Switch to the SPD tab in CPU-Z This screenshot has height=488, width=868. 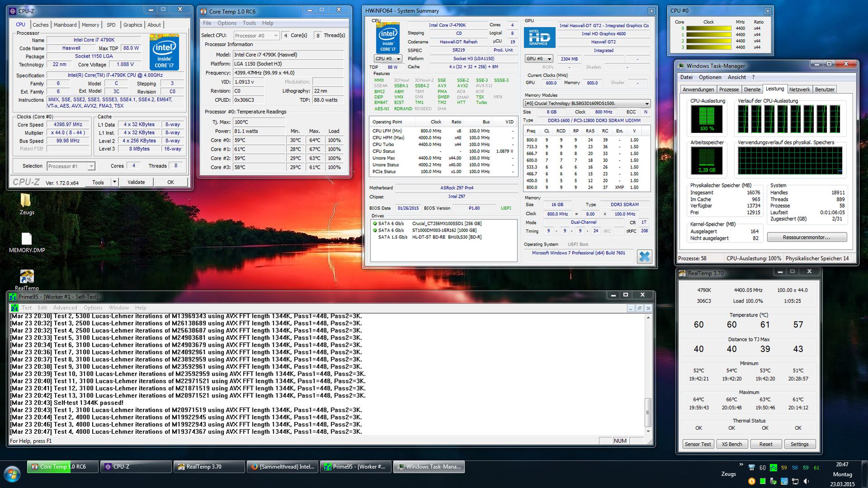pyautogui.click(x=111, y=25)
